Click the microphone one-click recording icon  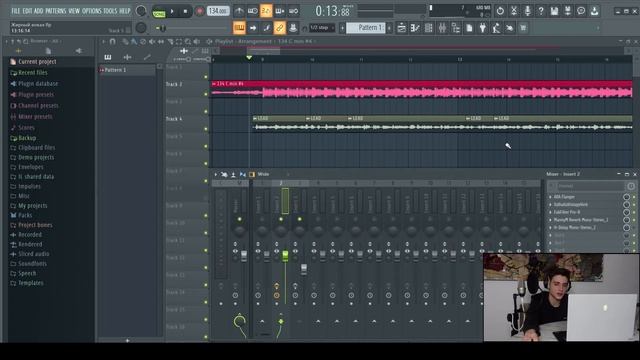pos(527,11)
